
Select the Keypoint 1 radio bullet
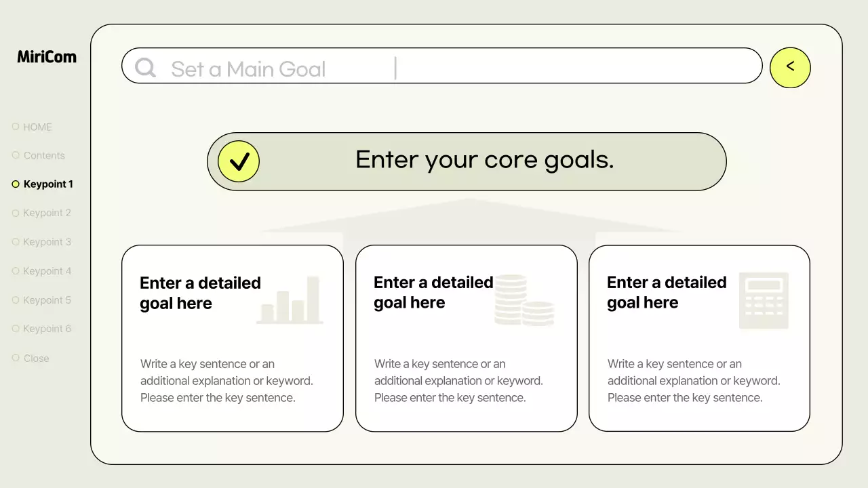tap(16, 184)
